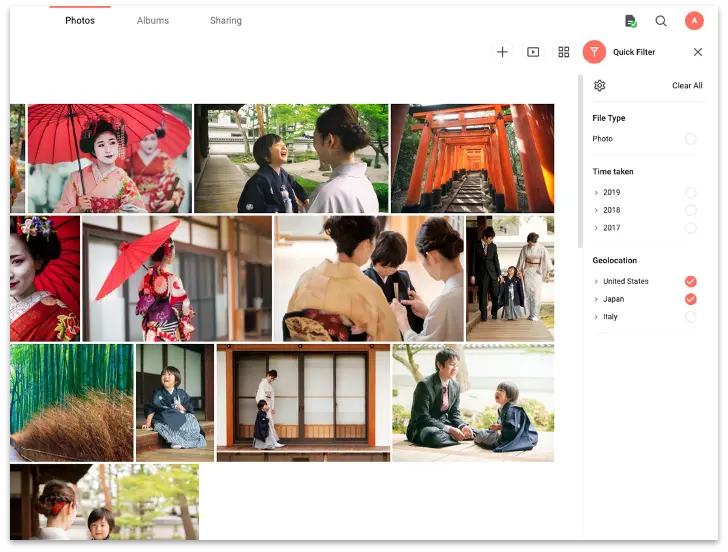
Task: Click the plus add button
Action: coord(502,52)
